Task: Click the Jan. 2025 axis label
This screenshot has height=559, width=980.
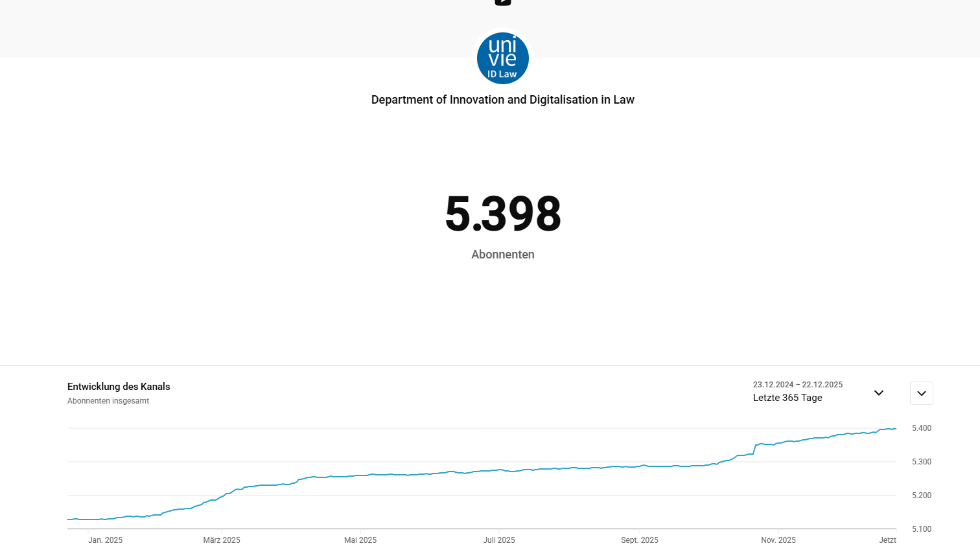Action: click(105, 540)
